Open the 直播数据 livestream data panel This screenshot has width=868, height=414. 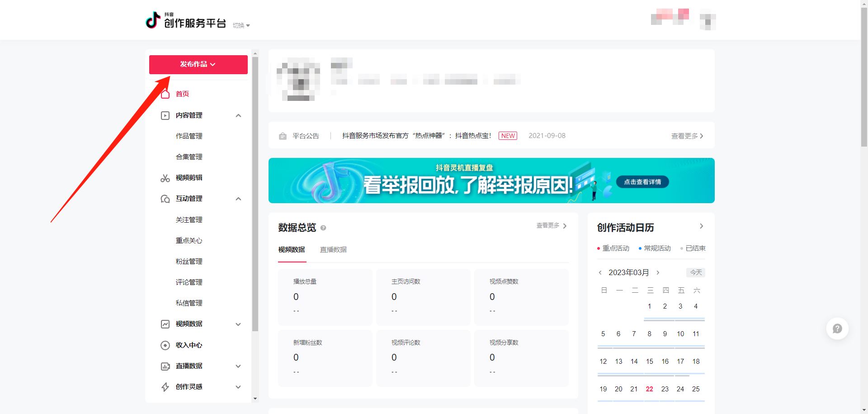pos(189,366)
